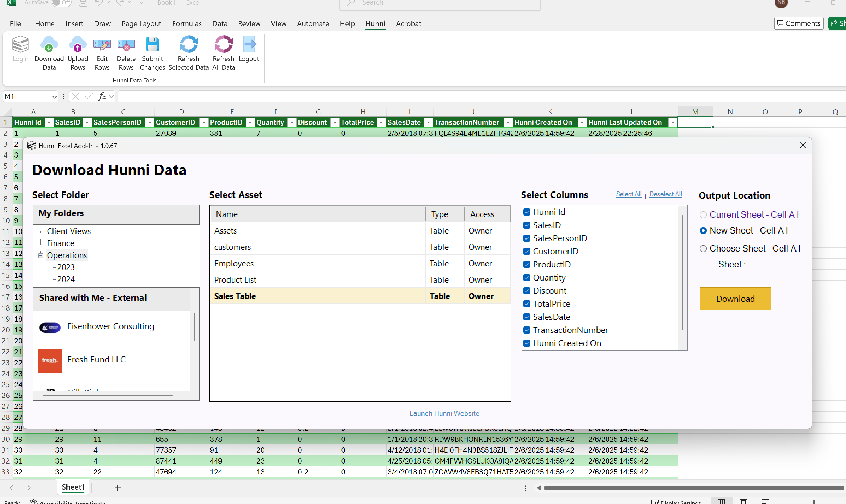The image size is (846, 504).
Task: Uncheck the Discount column checkbox
Action: coord(527,291)
